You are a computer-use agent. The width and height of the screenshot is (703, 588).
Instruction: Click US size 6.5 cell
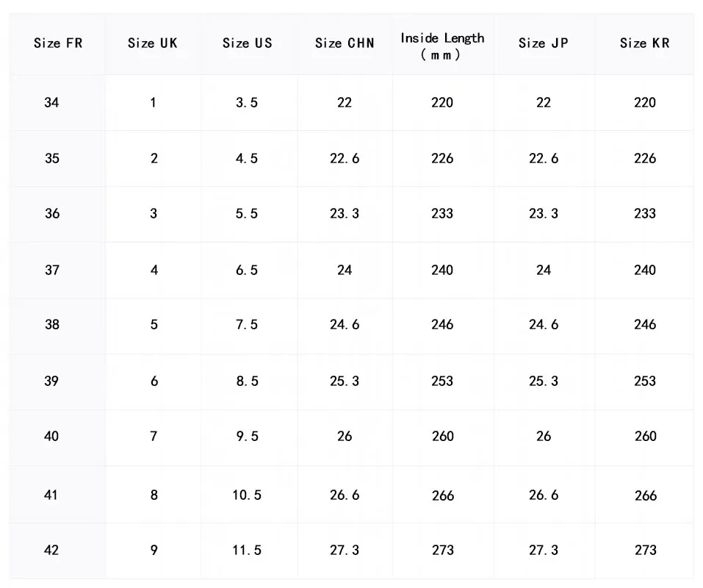(x=247, y=270)
